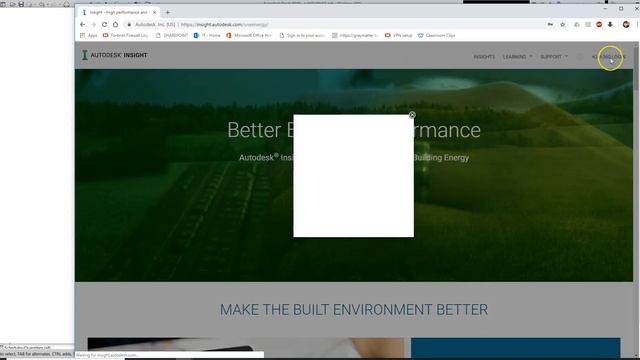Bookmark this page with the star icon

pos(562,24)
